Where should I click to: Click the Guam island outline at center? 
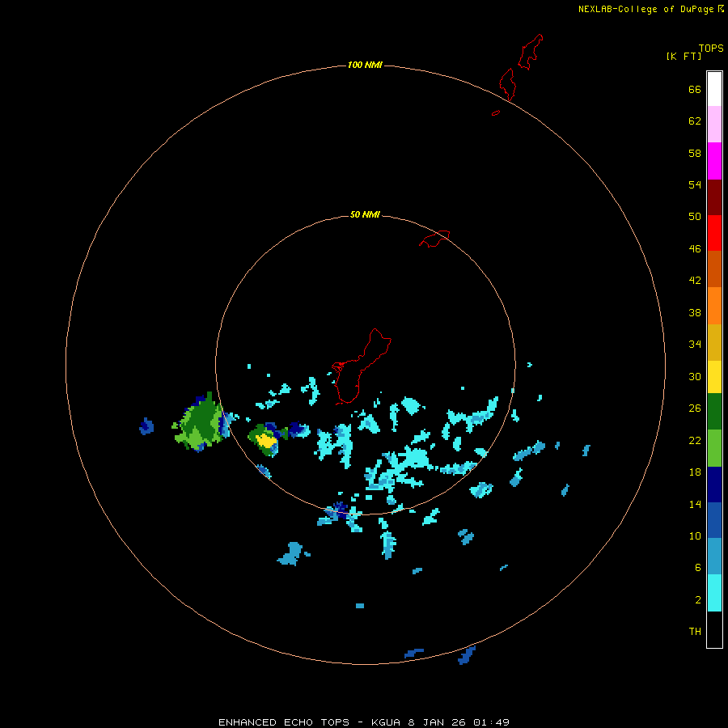pyautogui.click(x=360, y=366)
